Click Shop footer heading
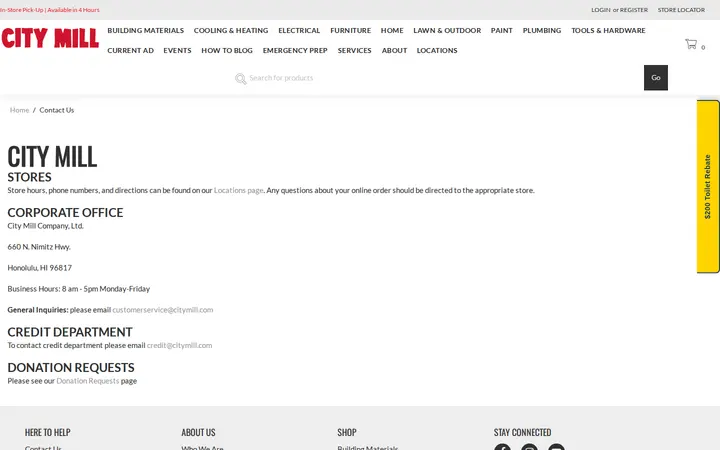 click(347, 433)
